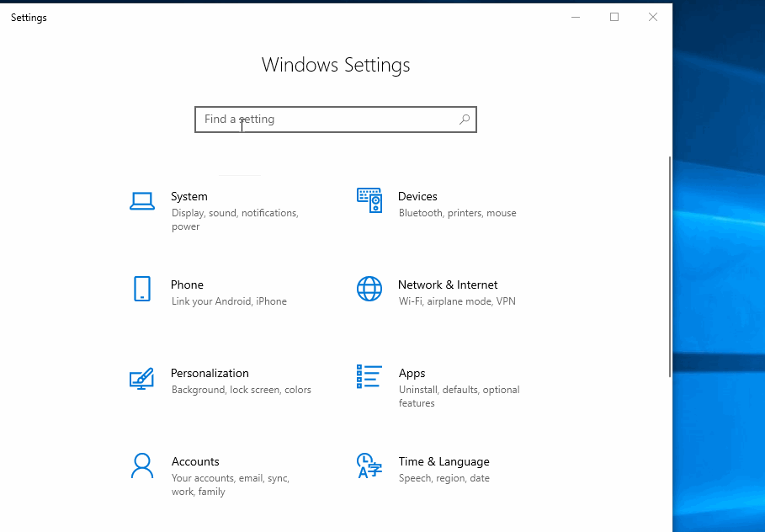
Task: Focus the Find a setting search box
Action: pos(328,120)
